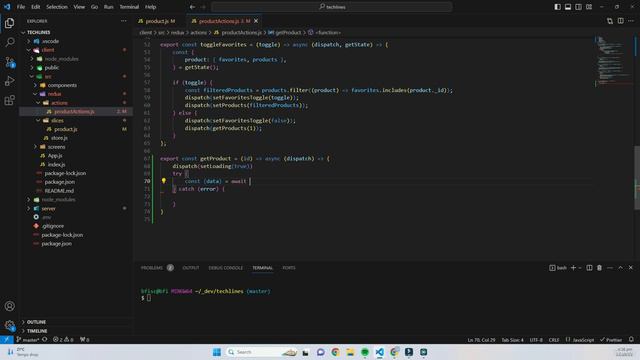
Task: Toggle the primary side bar
Action: pyautogui.click(x=558, y=7)
